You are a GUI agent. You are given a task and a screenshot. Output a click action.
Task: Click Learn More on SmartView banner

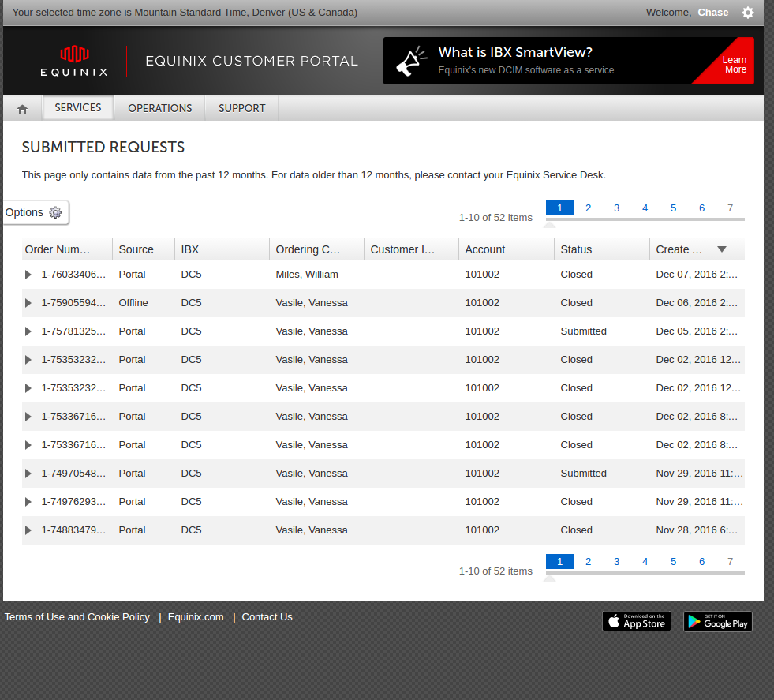[735, 65]
